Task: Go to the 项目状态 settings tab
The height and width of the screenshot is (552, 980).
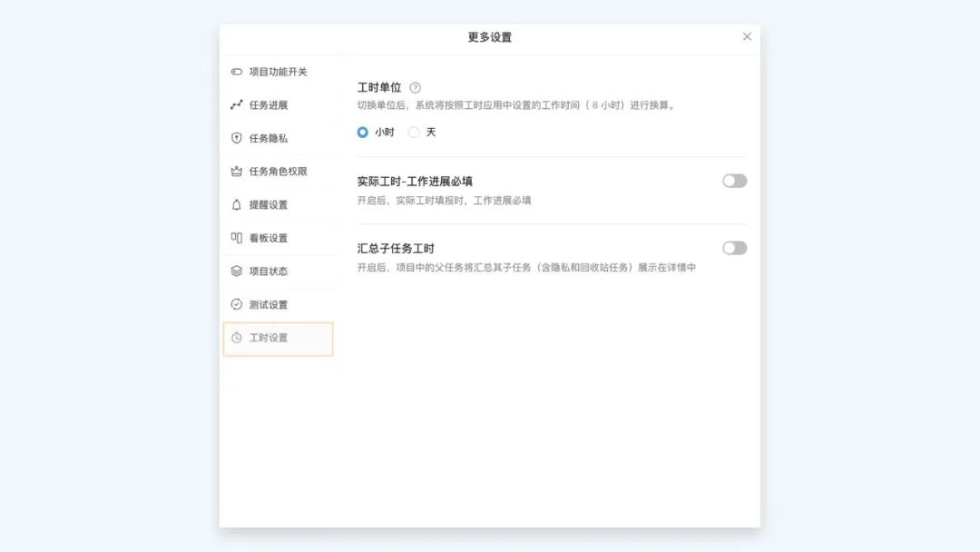Action: (269, 271)
